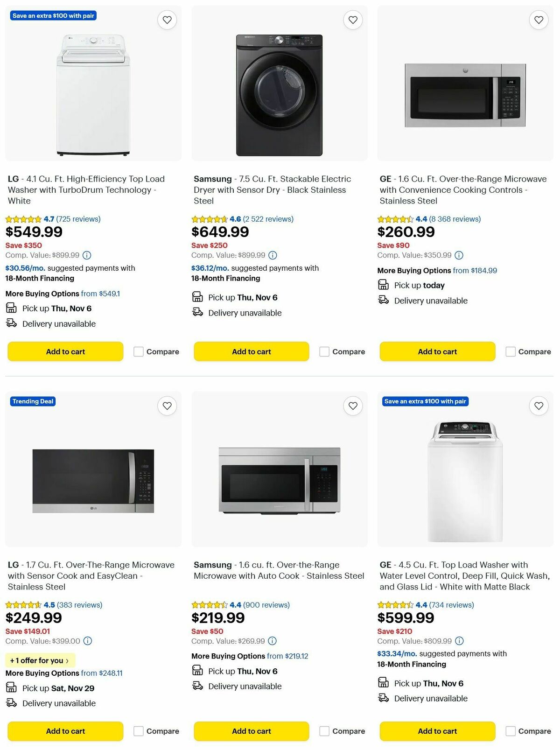The image size is (560, 750).
Task: Click the store pickup icon under the GE microwave
Action: (x=384, y=285)
